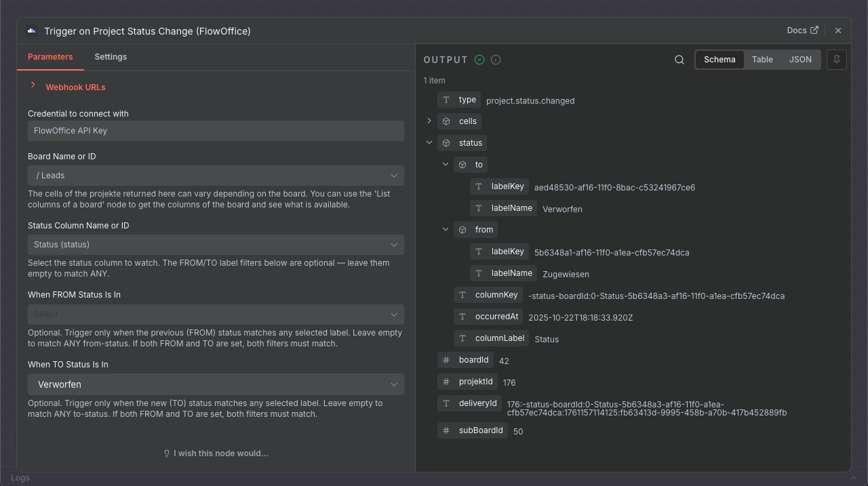
Task: Click the FlowOffice node icon in the title bar
Action: tap(31, 31)
